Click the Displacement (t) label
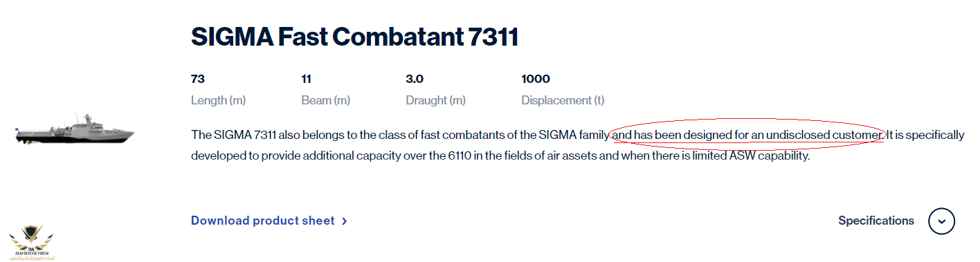The width and height of the screenshot is (980, 262). (563, 101)
